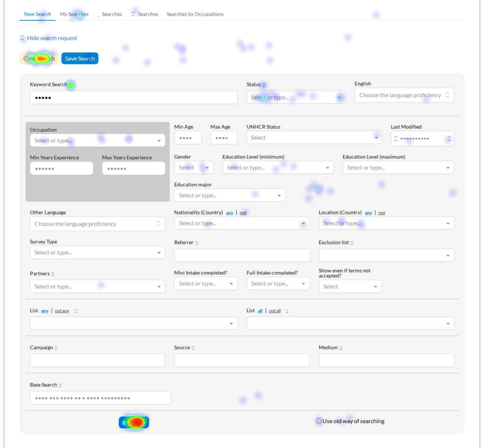Click inside the Keyword Search input field
The height and width of the screenshot is (448, 484).
click(x=134, y=97)
